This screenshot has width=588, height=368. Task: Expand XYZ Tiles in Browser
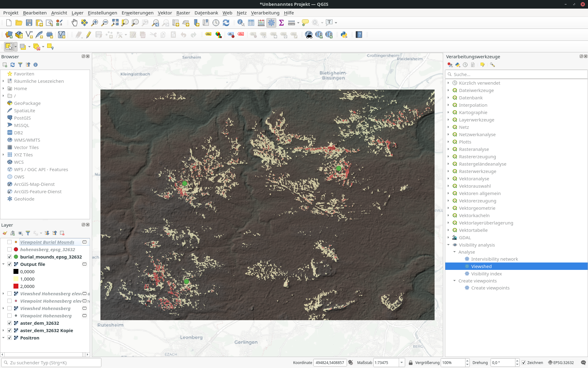[x=3, y=155]
